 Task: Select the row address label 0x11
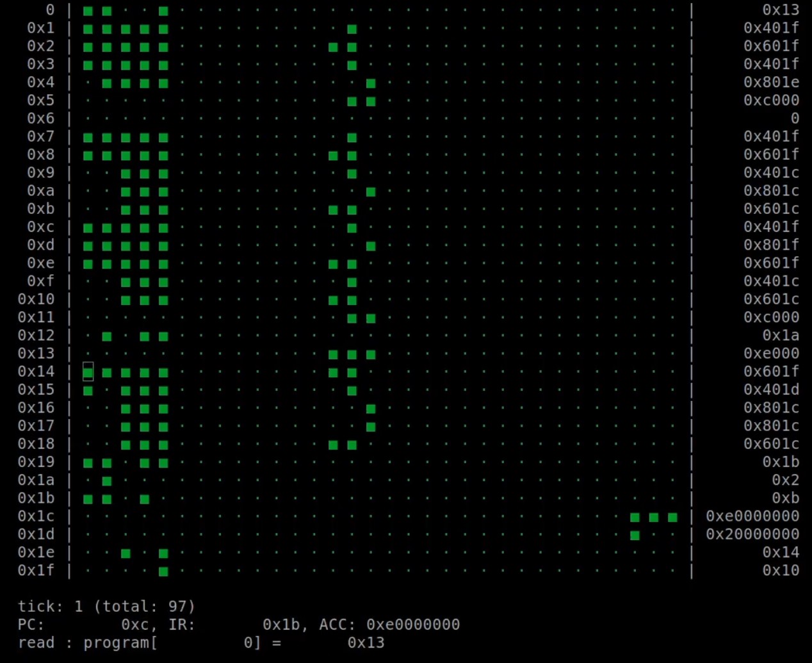pyautogui.click(x=36, y=317)
